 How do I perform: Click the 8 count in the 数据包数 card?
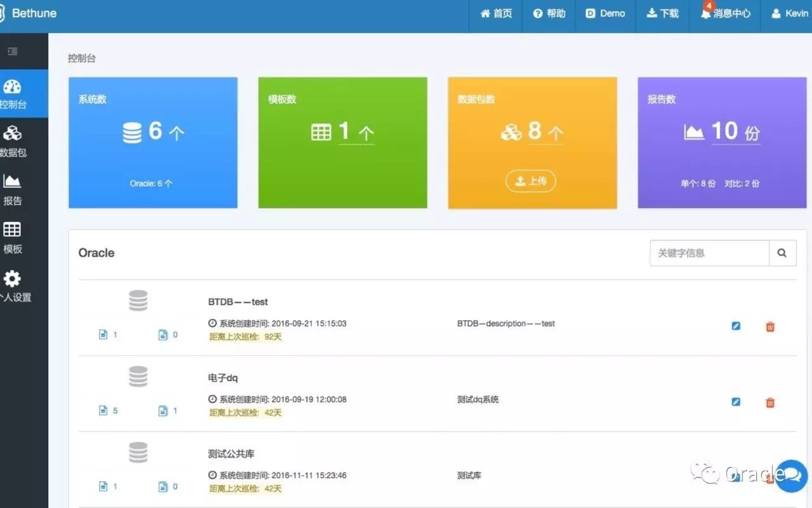point(535,131)
